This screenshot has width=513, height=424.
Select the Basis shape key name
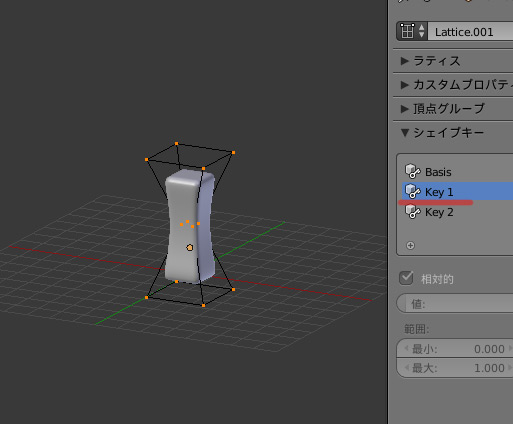(x=438, y=172)
